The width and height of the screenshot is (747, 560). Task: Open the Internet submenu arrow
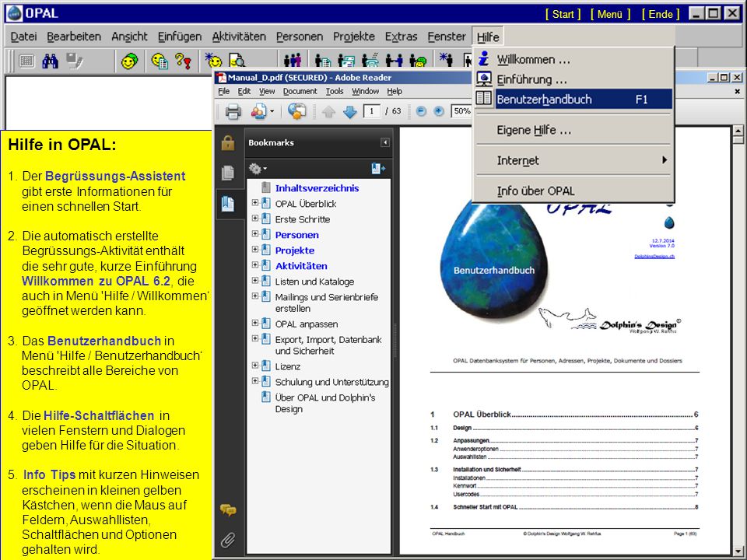pos(664,160)
